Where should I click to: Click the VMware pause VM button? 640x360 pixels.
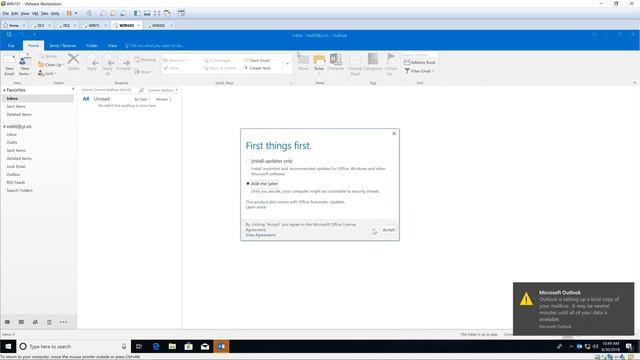pyautogui.click(x=69, y=13)
